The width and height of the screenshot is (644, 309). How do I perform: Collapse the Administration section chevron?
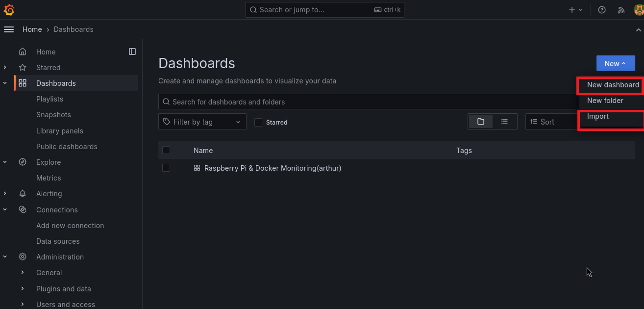5,257
